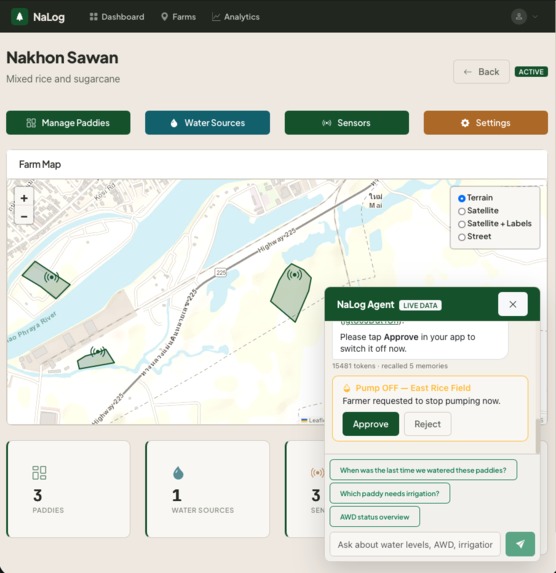
Task: Expand the user account dropdown chevron
Action: click(x=536, y=16)
